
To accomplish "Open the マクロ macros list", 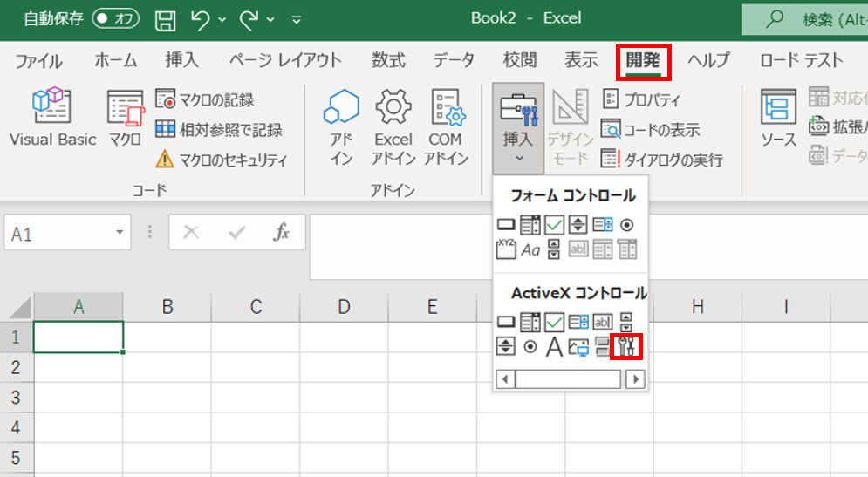I will coord(125,118).
